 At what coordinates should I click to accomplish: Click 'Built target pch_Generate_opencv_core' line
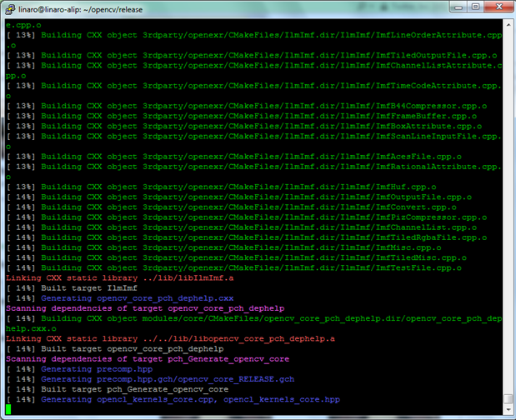118,389
